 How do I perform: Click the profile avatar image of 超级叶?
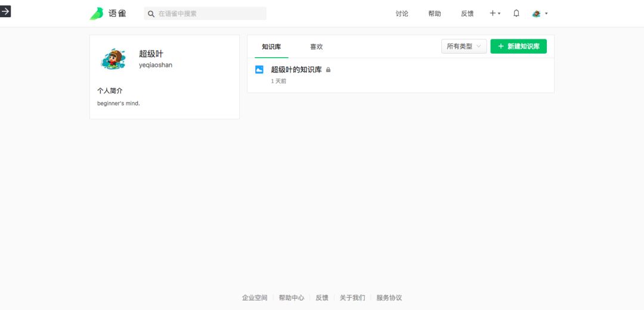pyautogui.click(x=112, y=60)
